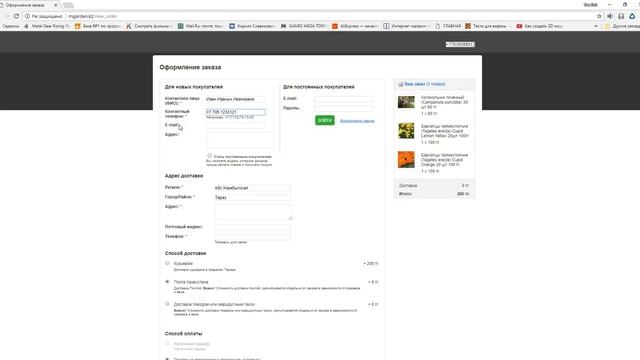Select the first (greyed) payment method radio
The image size is (640, 360).
167,343
